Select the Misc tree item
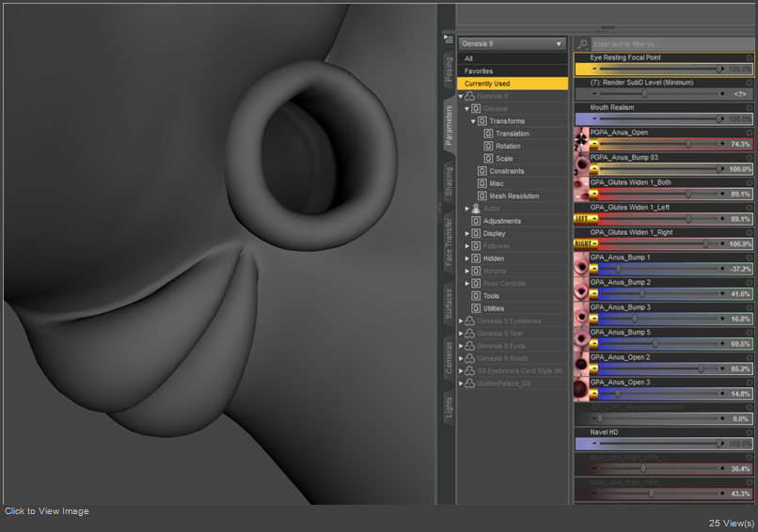The width and height of the screenshot is (758, 532). click(497, 183)
